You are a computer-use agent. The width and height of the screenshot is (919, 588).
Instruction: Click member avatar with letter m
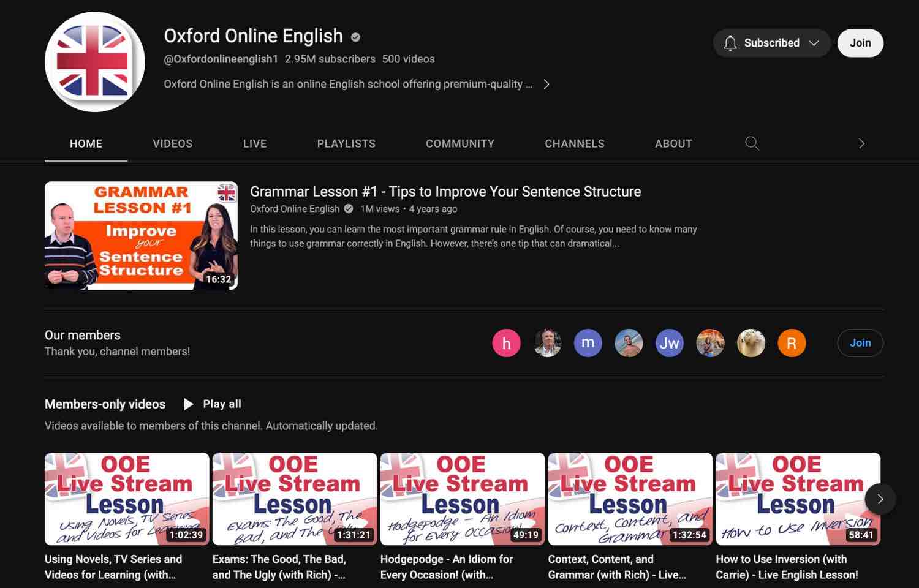588,343
